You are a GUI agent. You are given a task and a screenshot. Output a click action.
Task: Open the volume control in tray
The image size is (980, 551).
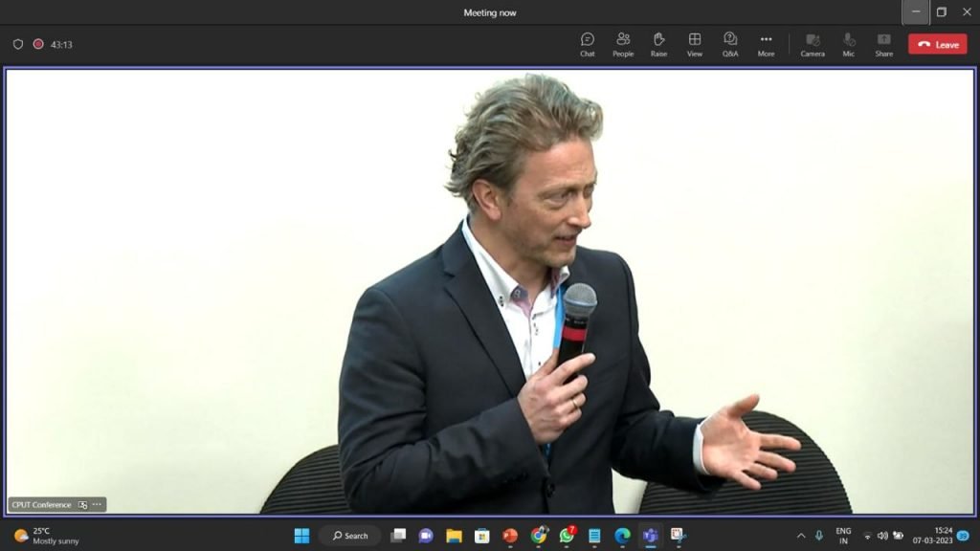click(882, 536)
